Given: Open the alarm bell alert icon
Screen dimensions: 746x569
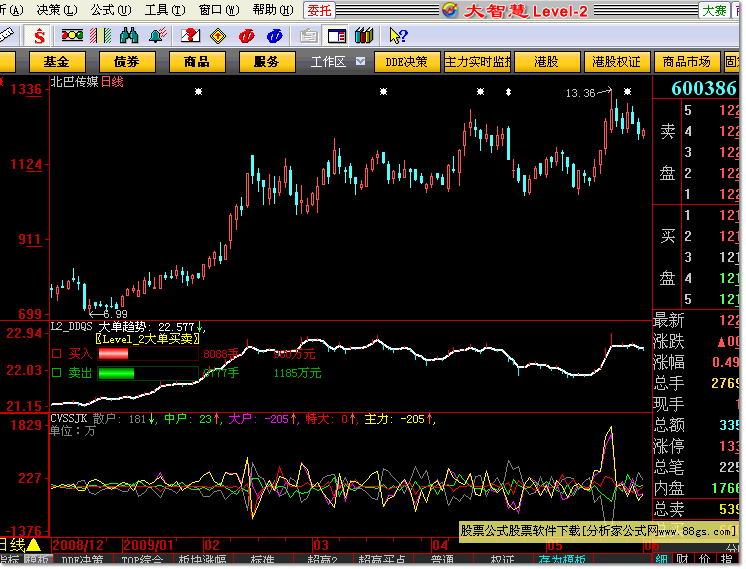Looking at the screenshot, I should coord(157,35).
